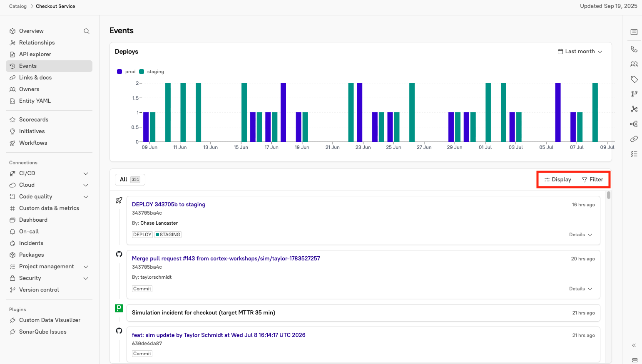The image size is (642, 364).
Task: Open the hierarchy tree icon in right rail
Action: tap(634, 124)
